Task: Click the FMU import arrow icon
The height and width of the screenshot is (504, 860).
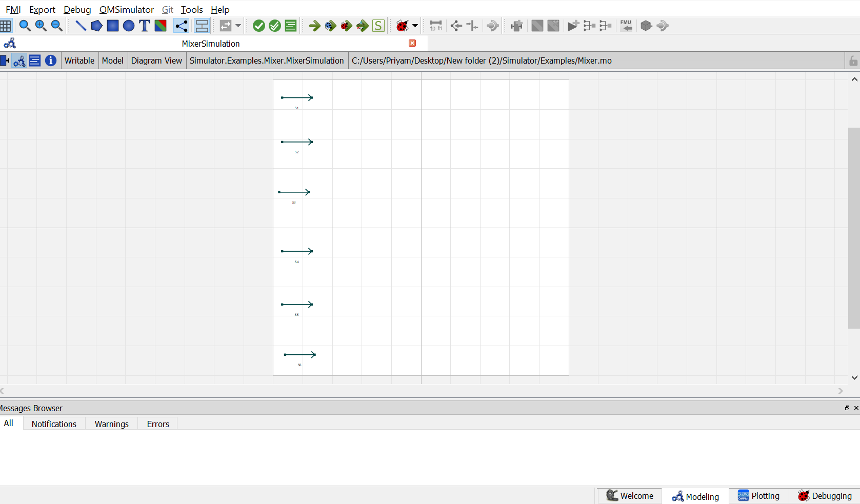Action: pyautogui.click(x=626, y=26)
